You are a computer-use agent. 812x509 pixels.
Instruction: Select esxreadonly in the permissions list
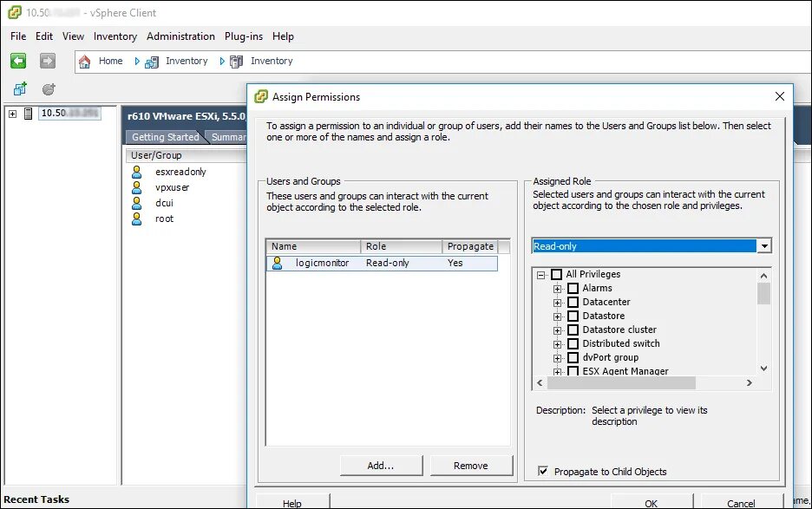click(180, 172)
